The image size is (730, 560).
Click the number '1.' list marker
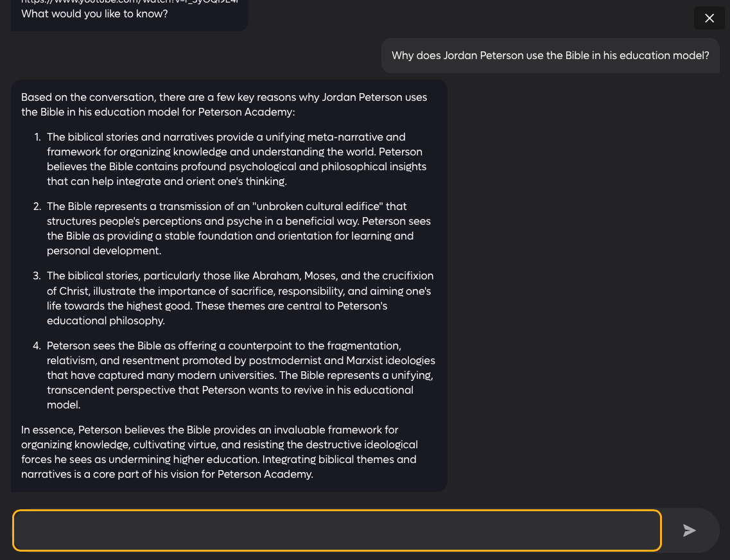tap(38, 137)
